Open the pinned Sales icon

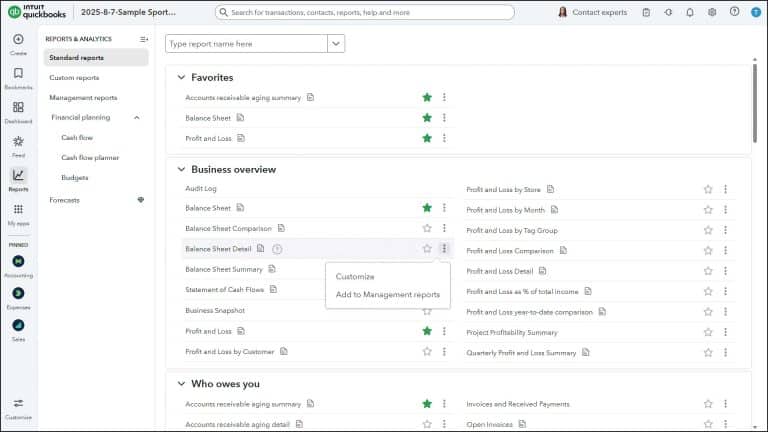pos(18,325)
